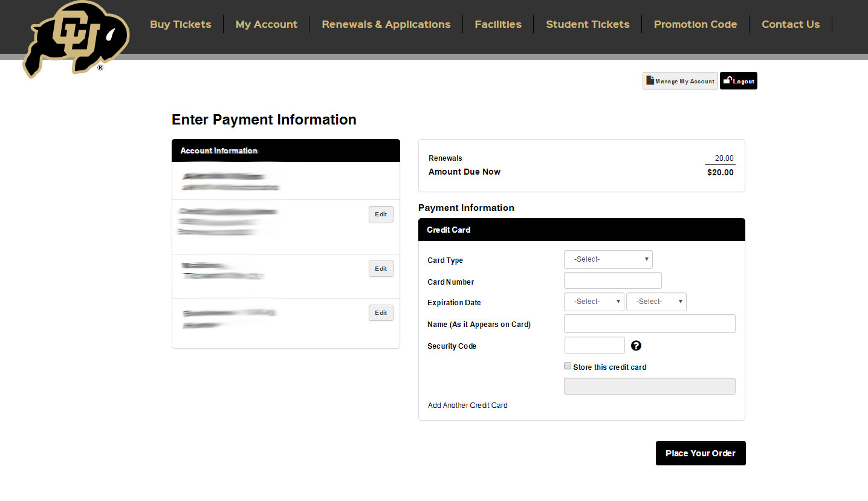Open the Contact Us page
868x501 pixels.
pos(791,24)
